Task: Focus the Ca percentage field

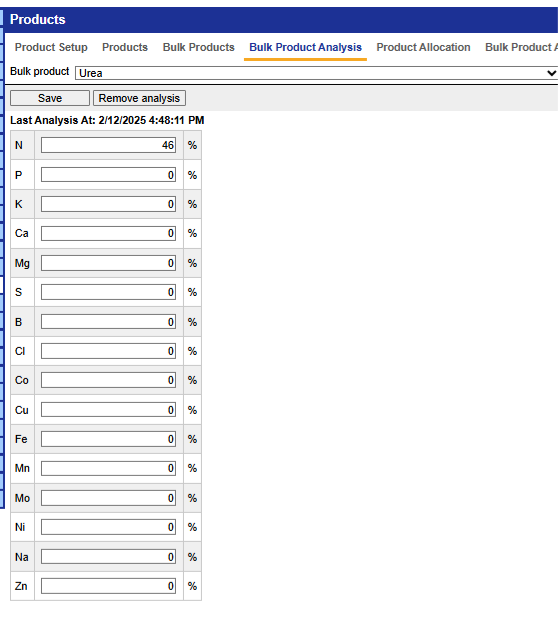Action: click(x=108, y=233)
